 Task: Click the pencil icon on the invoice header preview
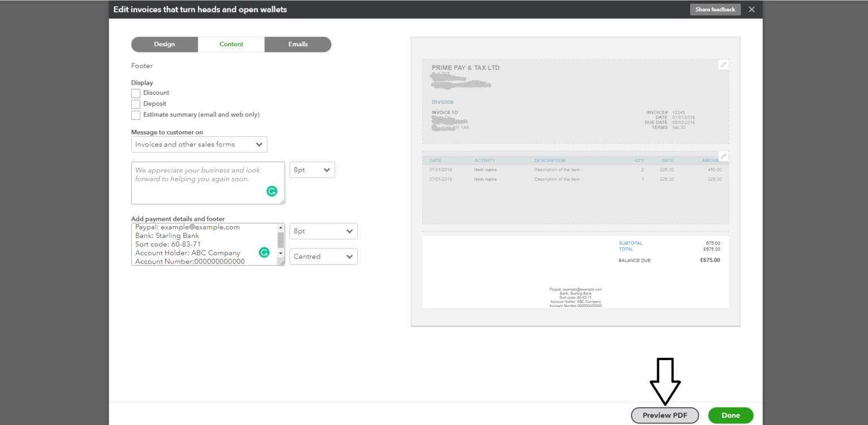(723, 64)
